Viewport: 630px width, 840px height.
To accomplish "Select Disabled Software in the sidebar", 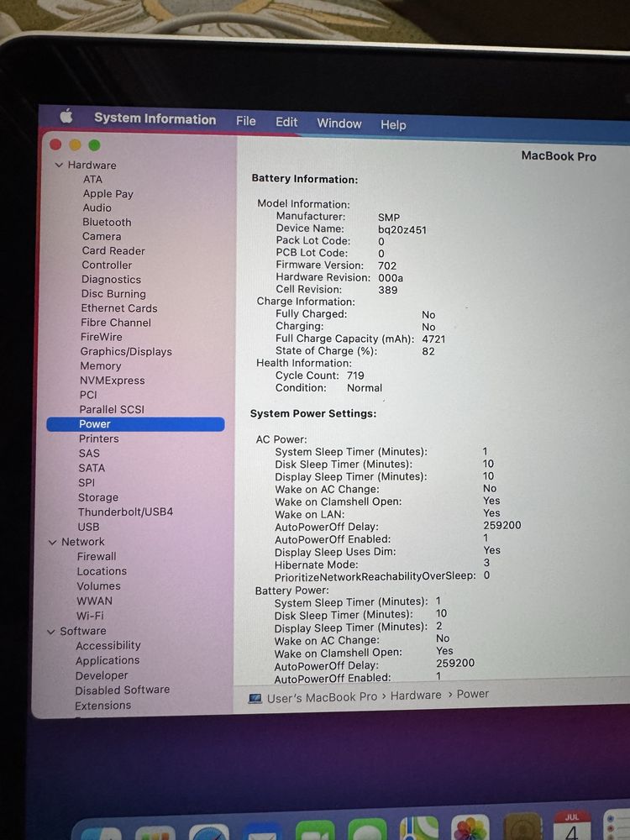I will click(x=122, y=690).
